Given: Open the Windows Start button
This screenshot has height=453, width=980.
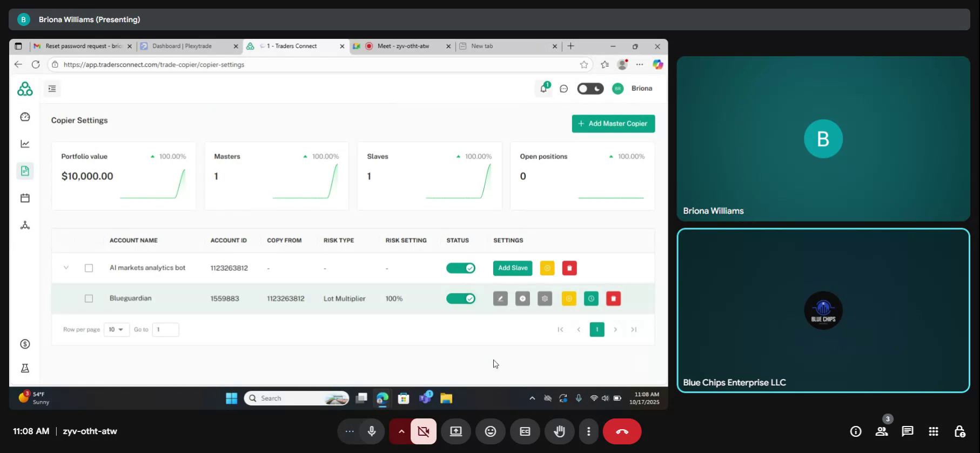Looking at the screenshot, I should pos(232,398).
